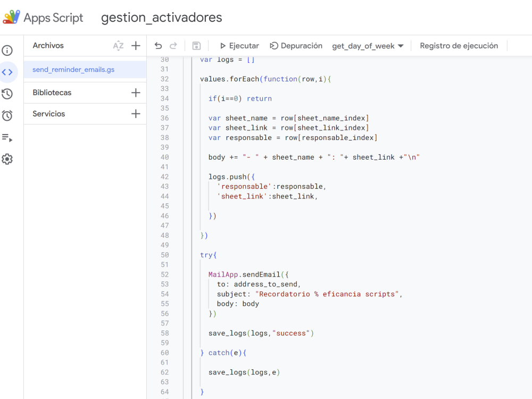Click body: body line
The image size is (532, 399).
click(238, 304)
